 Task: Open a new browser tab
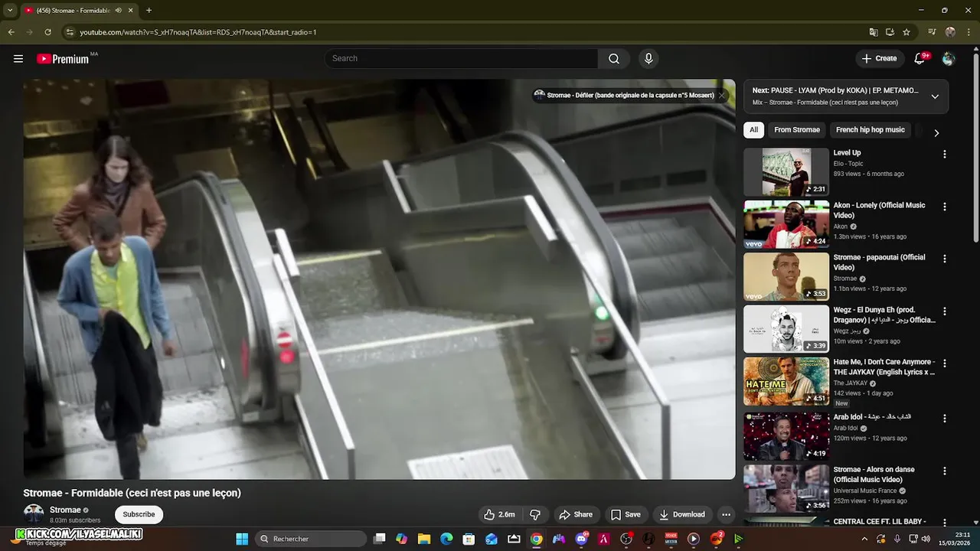click(149, 11)
